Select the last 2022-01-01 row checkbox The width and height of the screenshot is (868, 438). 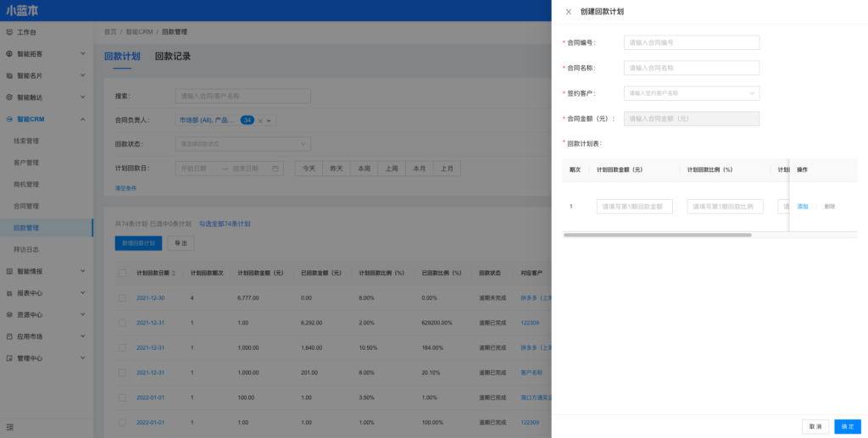tap(122, 422)
